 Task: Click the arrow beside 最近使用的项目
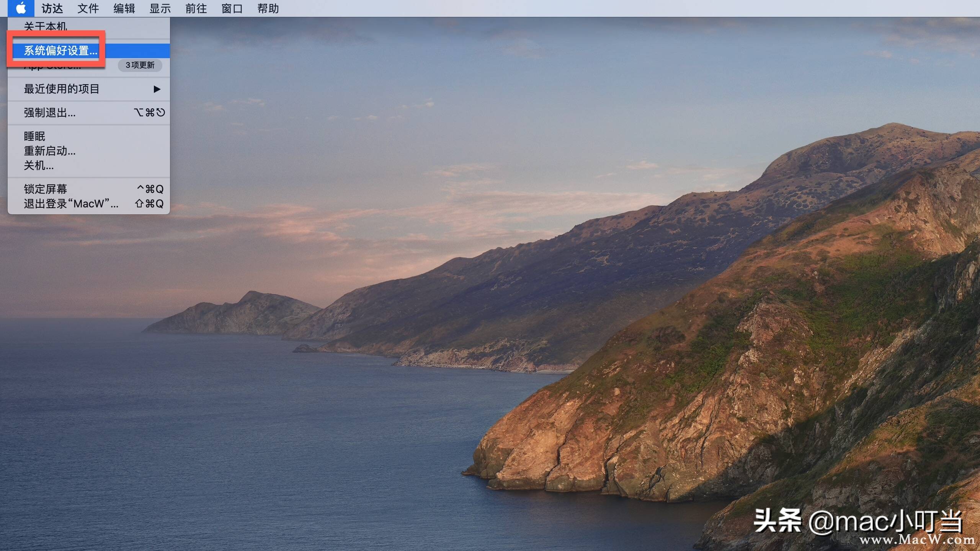point(157,89)
